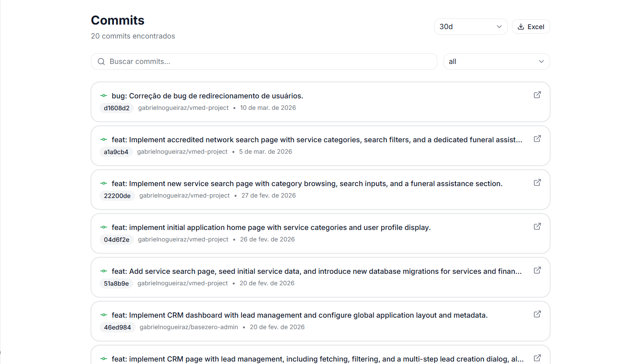
Task: Click the hash badge 51a8b9e
Action: pos(116,283)
